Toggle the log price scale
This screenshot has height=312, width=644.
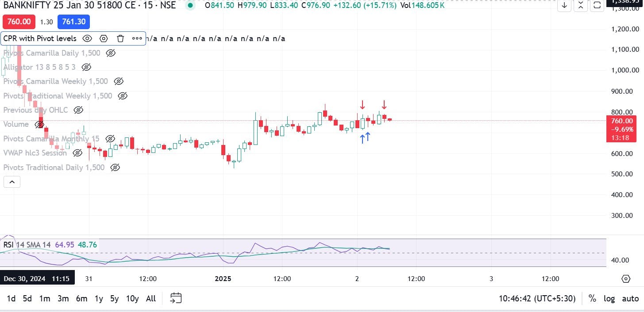point(609,298)
